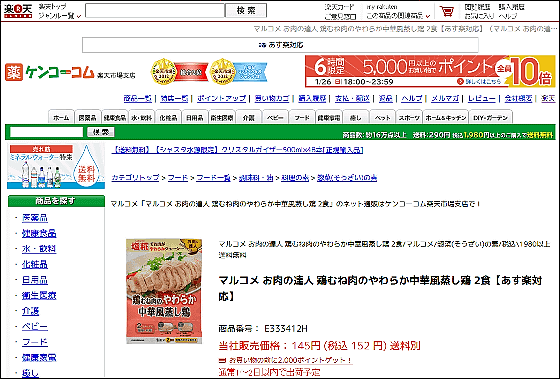
Task: Select the ベビー category tab
Action: click(x=275, y=117)
